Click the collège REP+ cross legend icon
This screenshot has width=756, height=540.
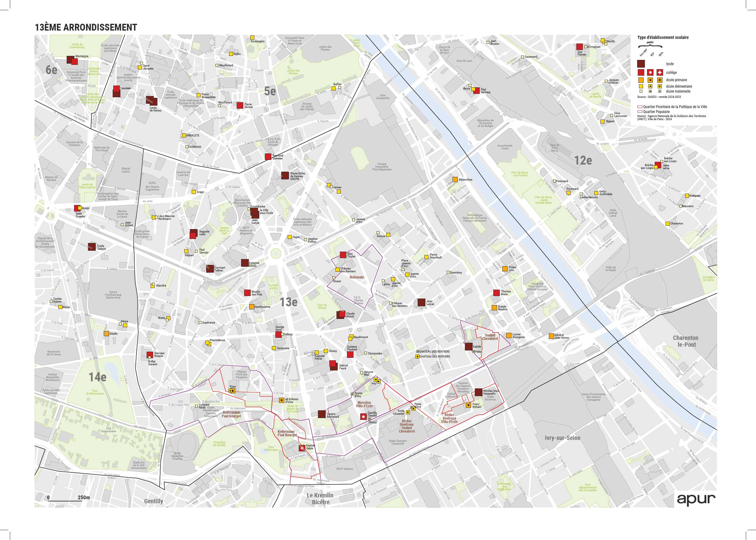[660, 73]
